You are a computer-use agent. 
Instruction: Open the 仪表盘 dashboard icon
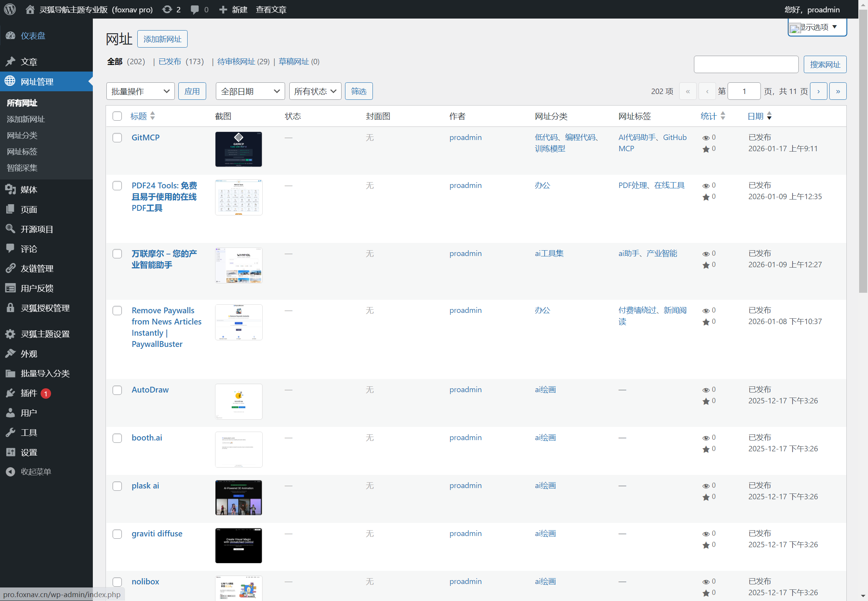click(10, 36)
